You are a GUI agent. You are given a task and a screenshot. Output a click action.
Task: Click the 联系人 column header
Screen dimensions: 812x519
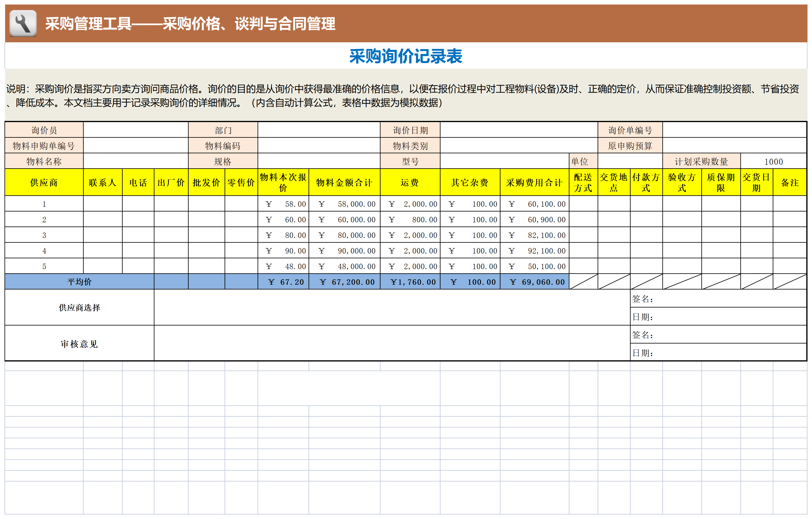click(103, 182)
